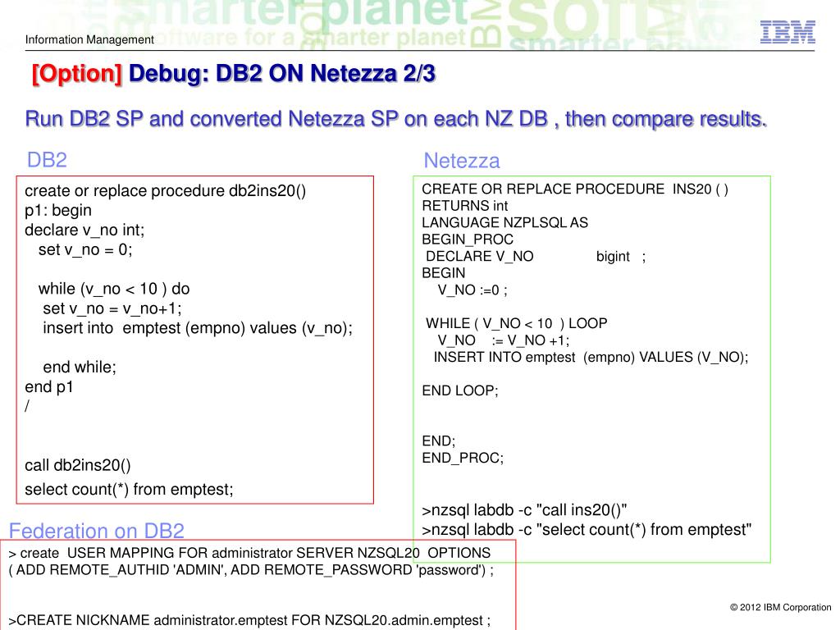The width and height of the screenshot is (840, 630).
Task: Click the 'DB2' section heading
Action: [x=47, y=160]
